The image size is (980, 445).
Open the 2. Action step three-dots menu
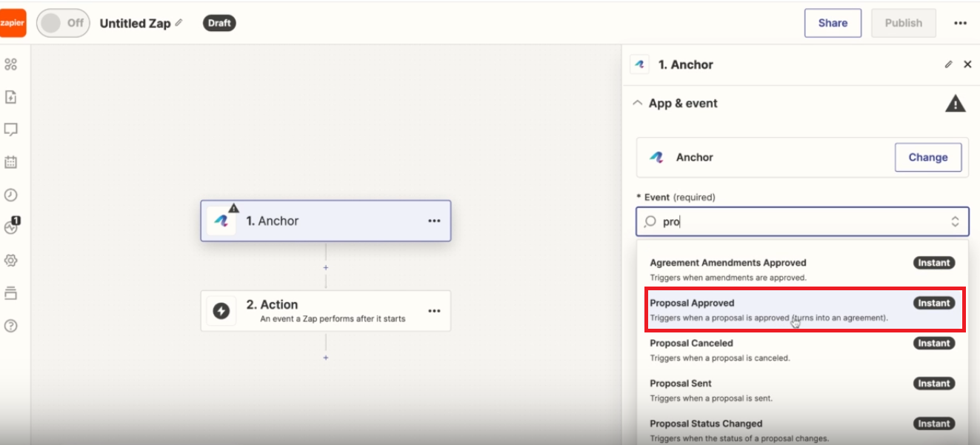434,311
